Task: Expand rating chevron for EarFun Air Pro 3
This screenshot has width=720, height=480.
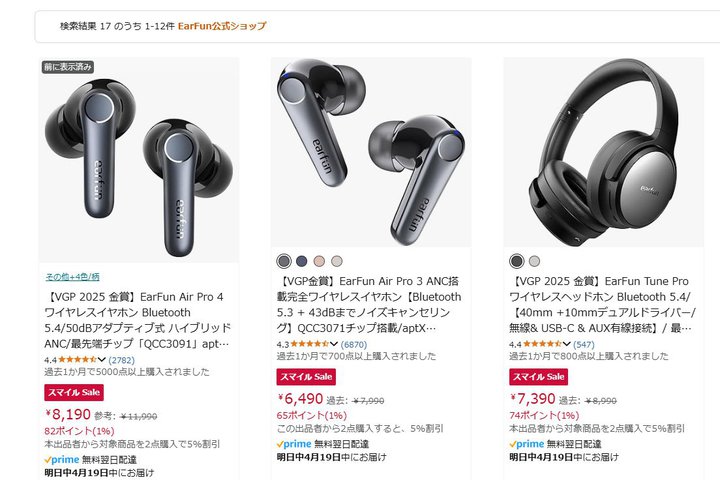Action: coord(334,344)
